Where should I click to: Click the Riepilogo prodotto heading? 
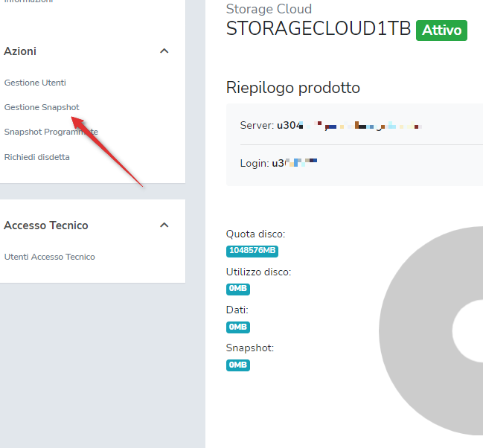click(x=293, y=88)
